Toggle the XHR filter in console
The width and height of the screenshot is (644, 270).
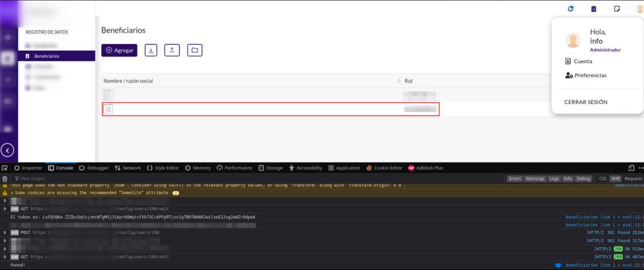tap(615, 179)
